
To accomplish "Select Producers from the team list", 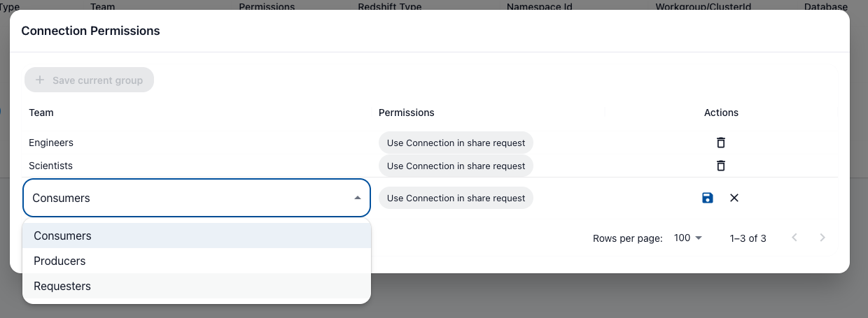I will coord(197,261).
